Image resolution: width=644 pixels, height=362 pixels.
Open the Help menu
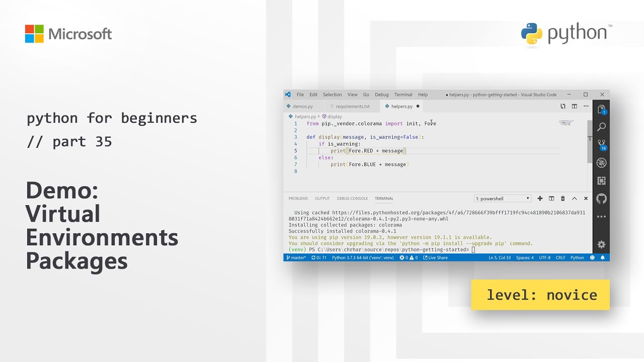(423, 95)
